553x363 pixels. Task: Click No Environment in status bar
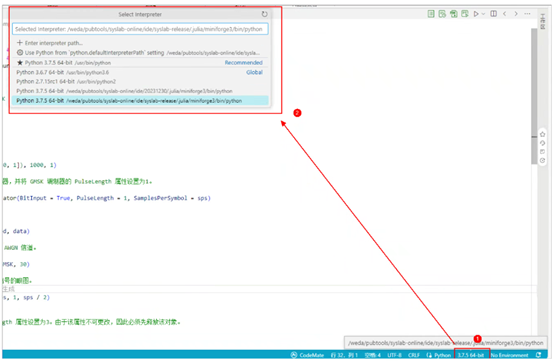point(510,355)
